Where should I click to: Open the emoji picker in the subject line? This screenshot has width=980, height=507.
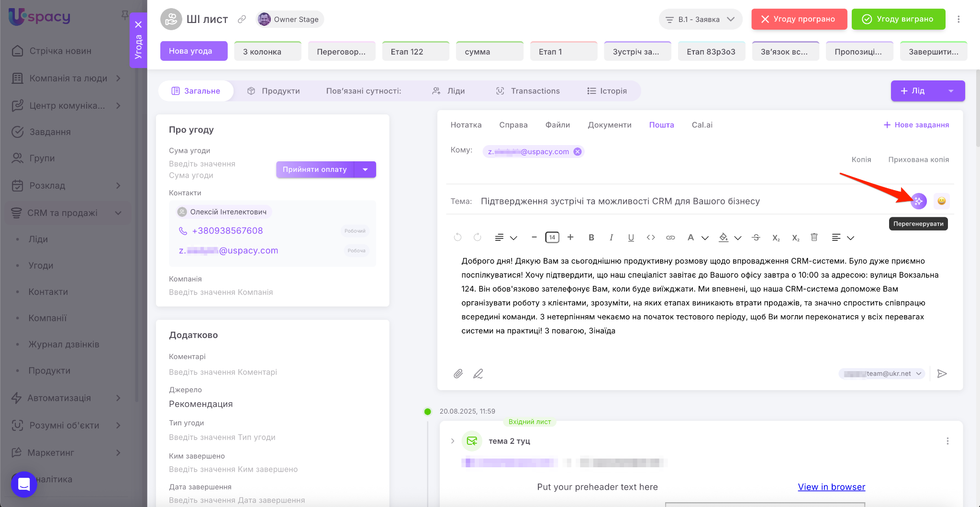pos(941,201)
